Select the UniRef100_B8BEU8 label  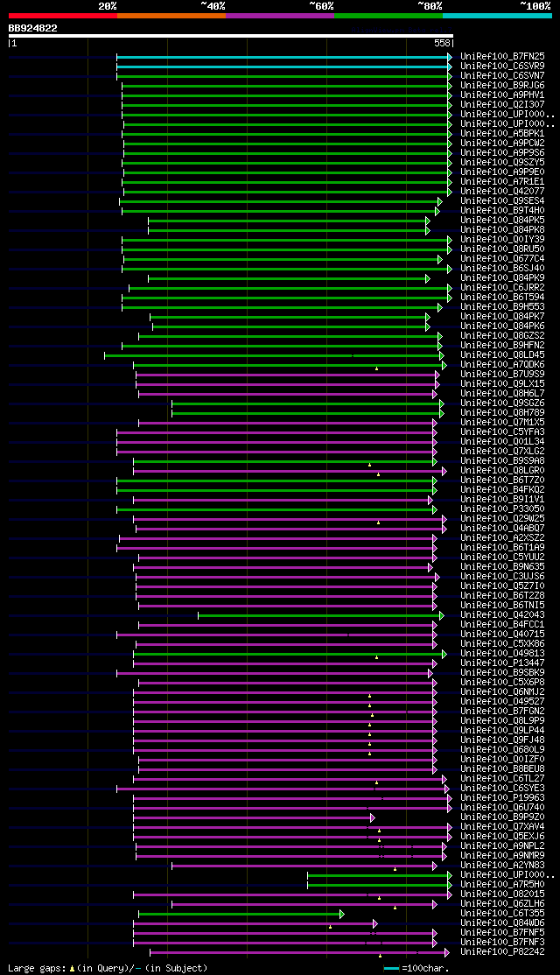coord(502,770)
